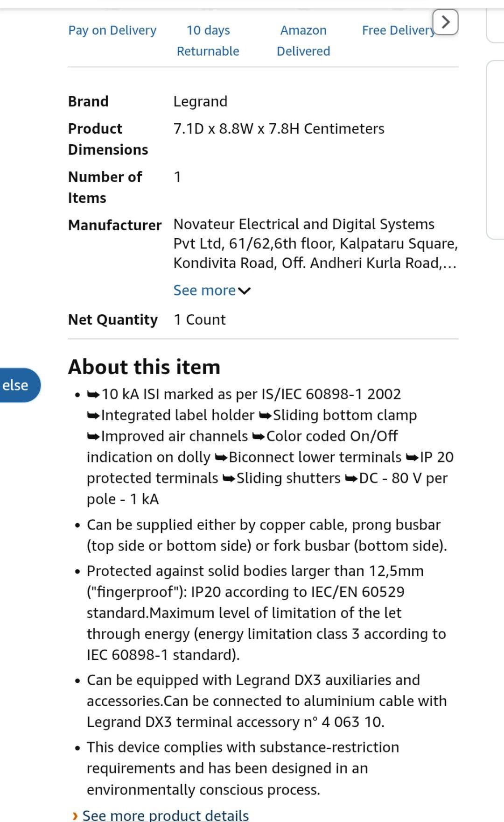
Task: Click the About this item heading
Action: (x=144, y=367)
